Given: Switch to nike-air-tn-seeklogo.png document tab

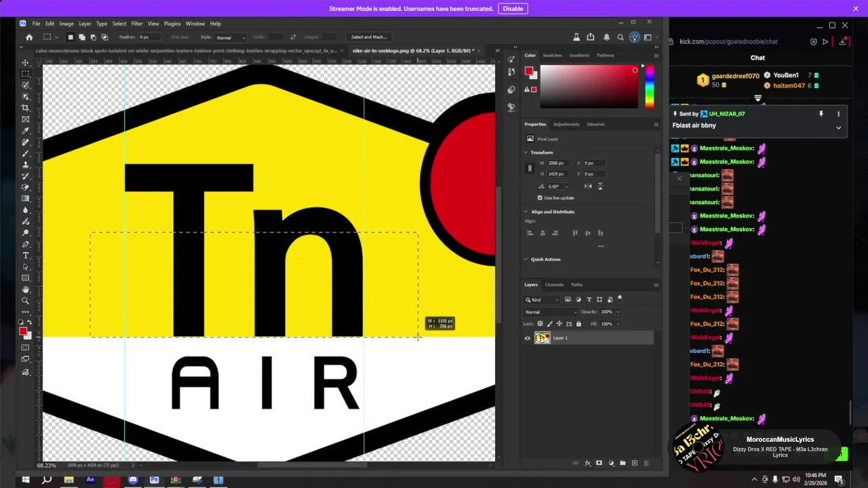Looking at the screenshot, I should coord(414,51).
